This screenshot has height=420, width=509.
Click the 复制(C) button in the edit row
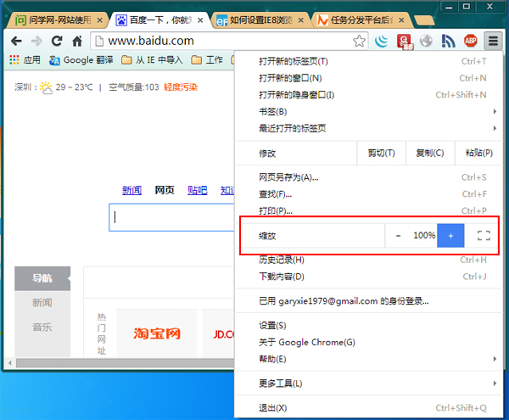[x=425, y=153]
